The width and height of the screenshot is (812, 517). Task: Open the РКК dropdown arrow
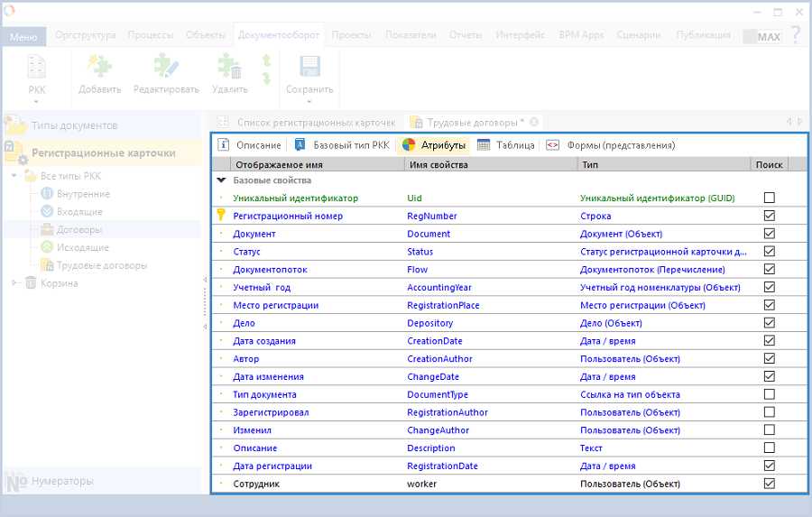(37, 101)
